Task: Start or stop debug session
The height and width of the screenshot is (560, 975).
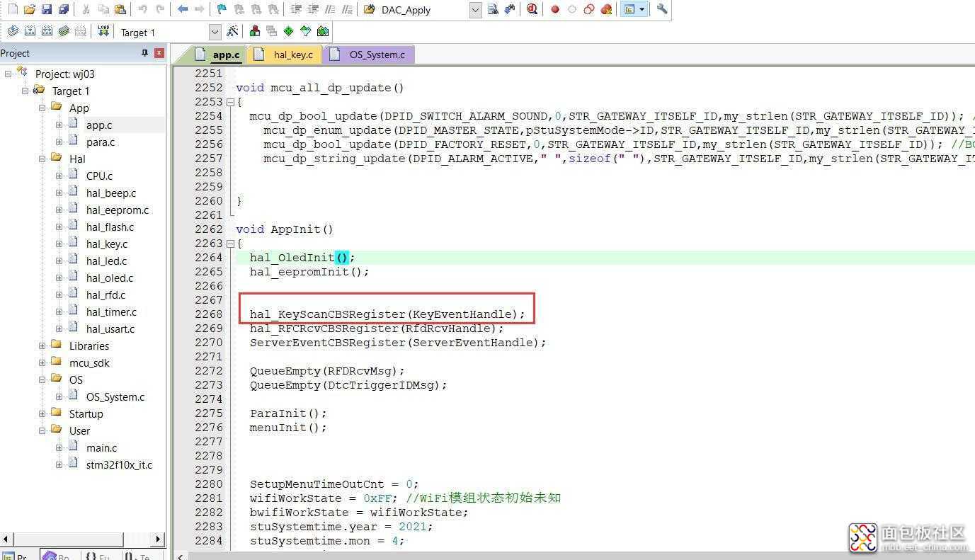Action: click(x=532, y=10)
